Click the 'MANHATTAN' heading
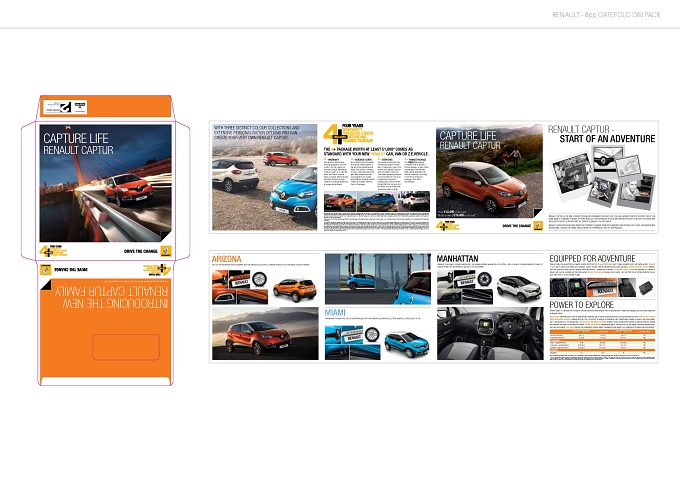 458,258
